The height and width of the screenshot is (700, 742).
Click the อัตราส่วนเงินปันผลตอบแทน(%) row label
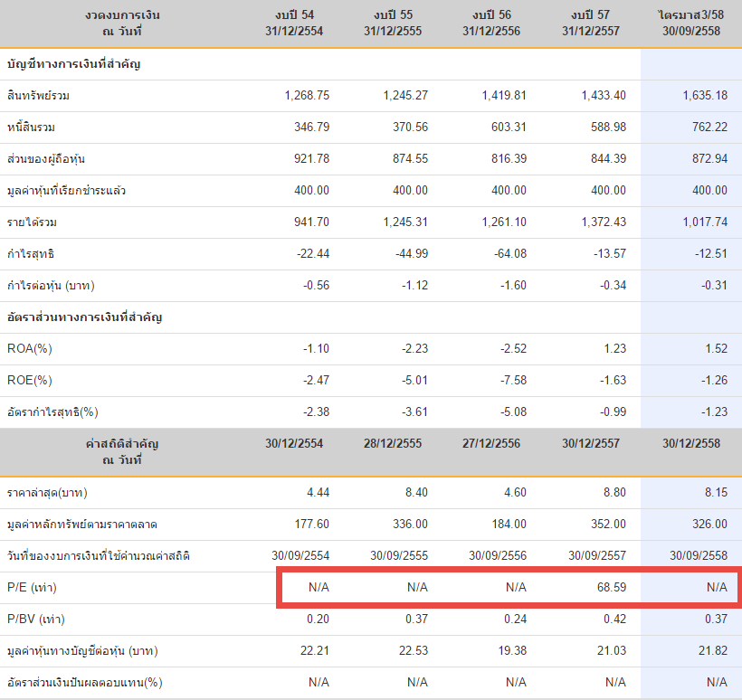[85, 683]
